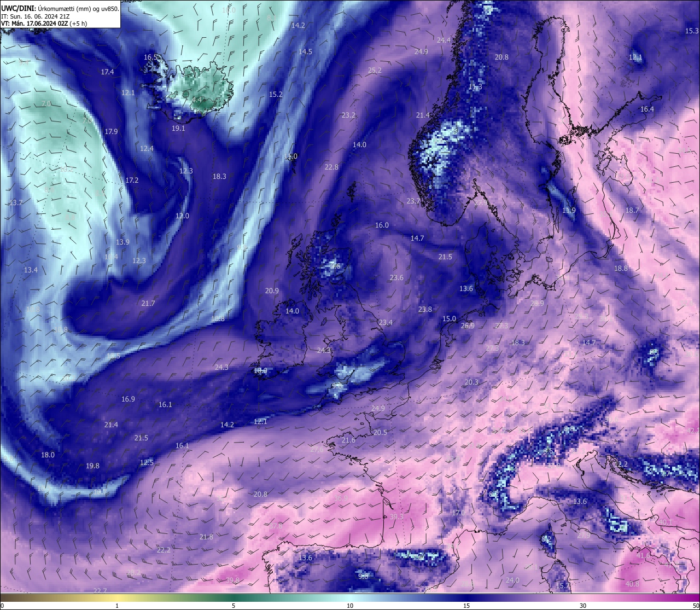Image resolution: width=700 pixels, height=610 pixels.
Task: Click the 23.7 value off Norway's coast
Action: (413, 201)
